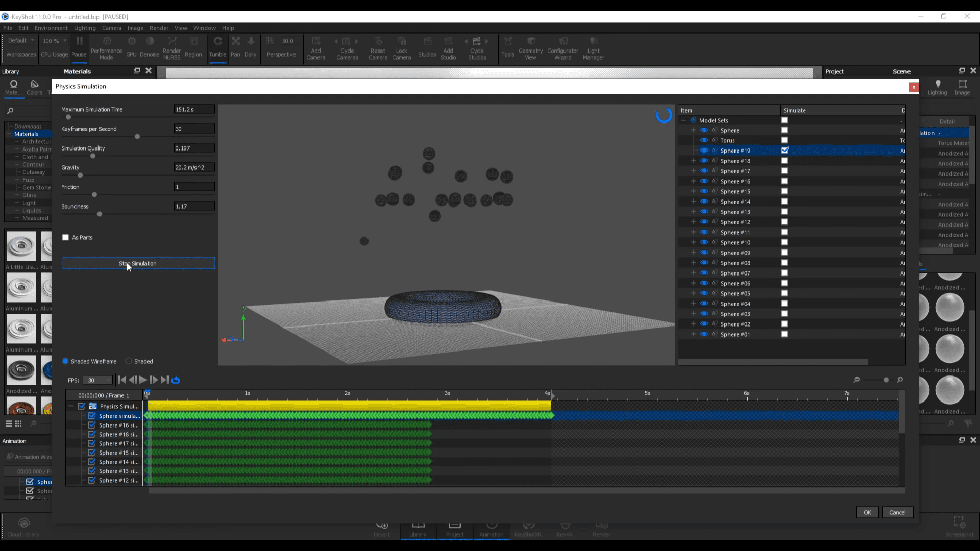The image size is (980, 551).
Task: Open the Lighting menu
Action: (x=84, y=28)
